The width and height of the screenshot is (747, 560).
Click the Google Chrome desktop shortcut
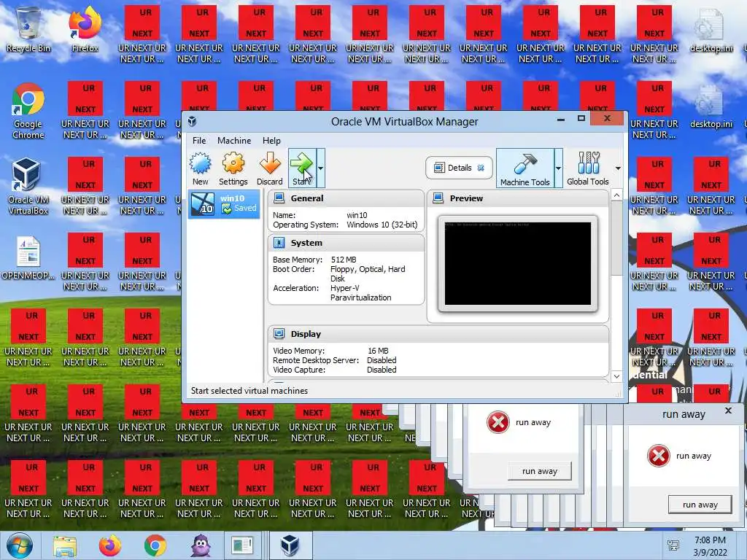point(28,111)
